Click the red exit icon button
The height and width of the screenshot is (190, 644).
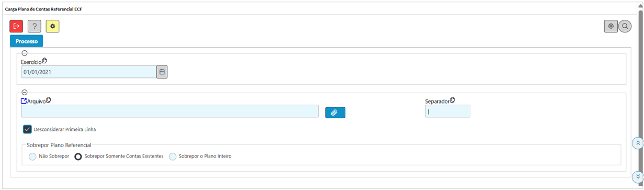click(x=16, y=26)
